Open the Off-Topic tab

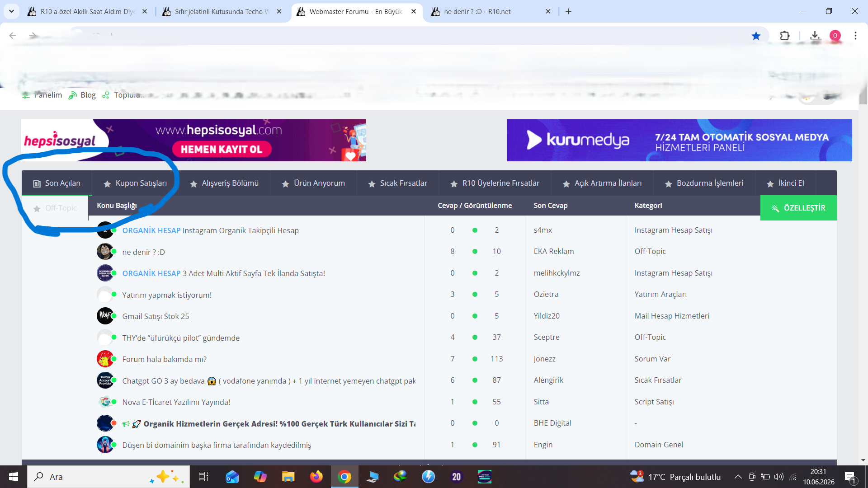click(55, 208)
